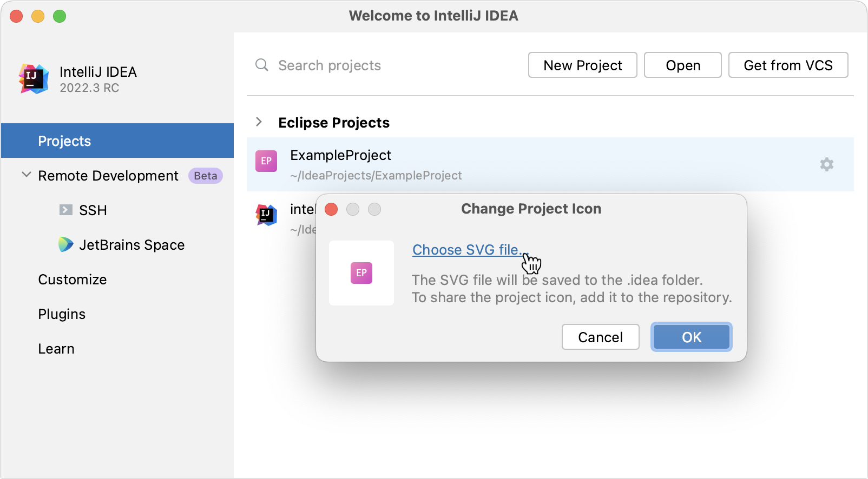Select SSH under Remote Development
This screenshot has width=868, height=479.
coord(93,210)
